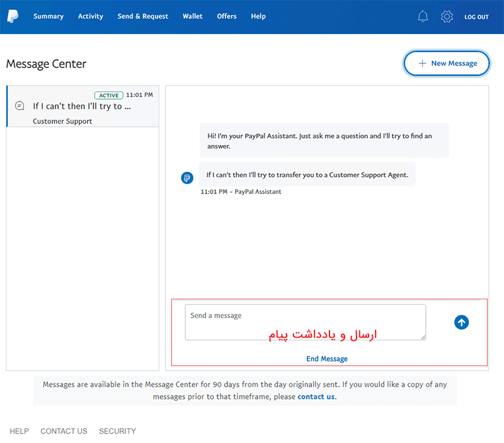Open the notifications bell
The width and height of the screenshot is (504, 443).
tap(423, 16)
